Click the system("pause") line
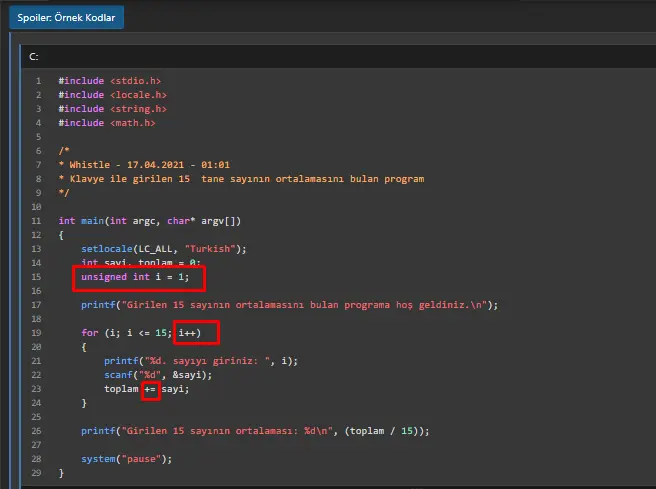656x489 pixels. (126, 459)
